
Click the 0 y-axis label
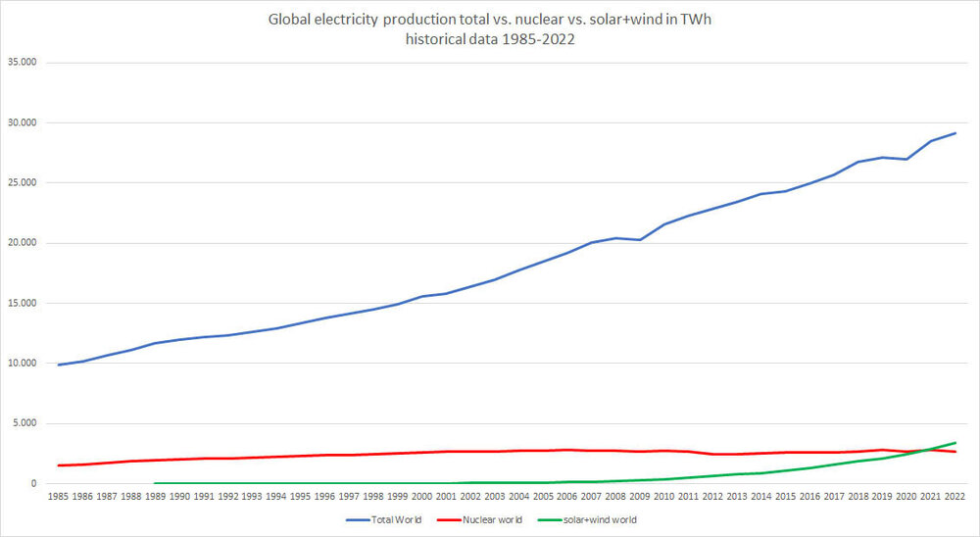pyautogui.click(x=33, y=483)
